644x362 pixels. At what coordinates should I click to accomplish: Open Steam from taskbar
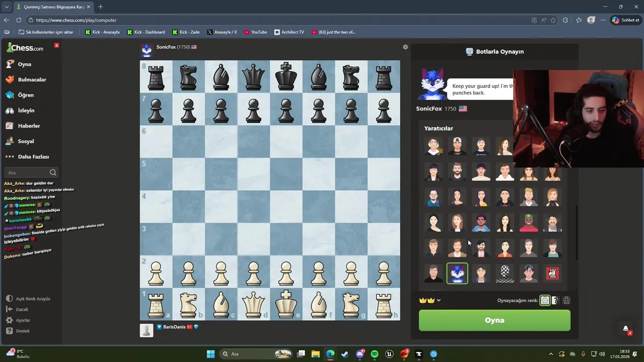(x=345, y=354)
